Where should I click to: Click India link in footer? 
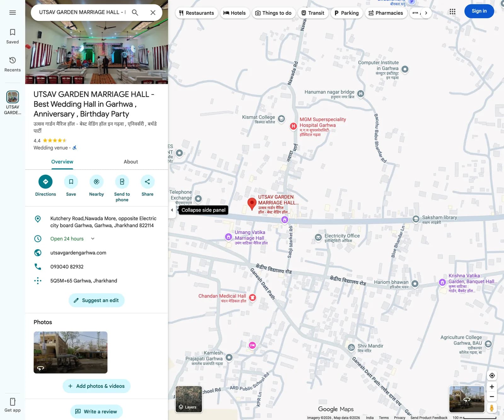pyautogui.click(x=370, y=417)
